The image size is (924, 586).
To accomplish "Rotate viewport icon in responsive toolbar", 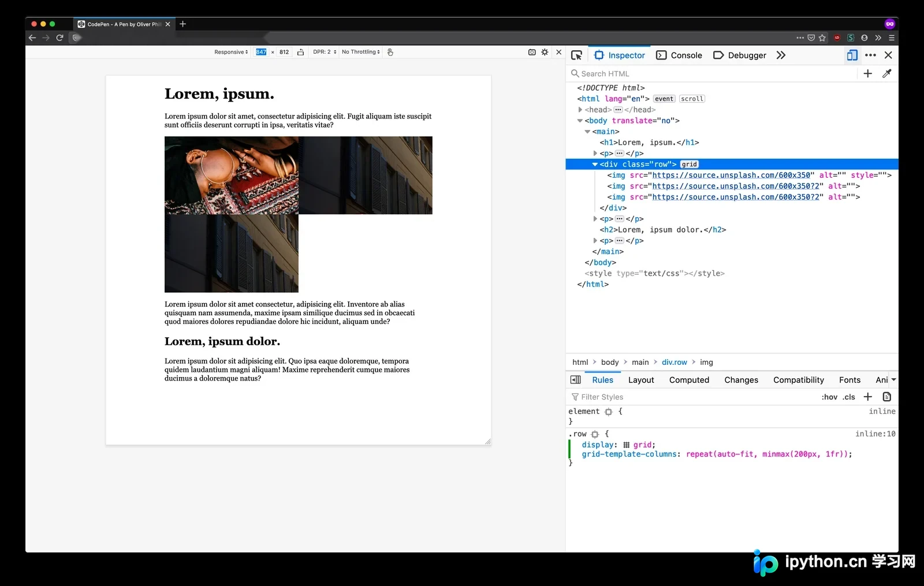I will [x=300, y=52].
